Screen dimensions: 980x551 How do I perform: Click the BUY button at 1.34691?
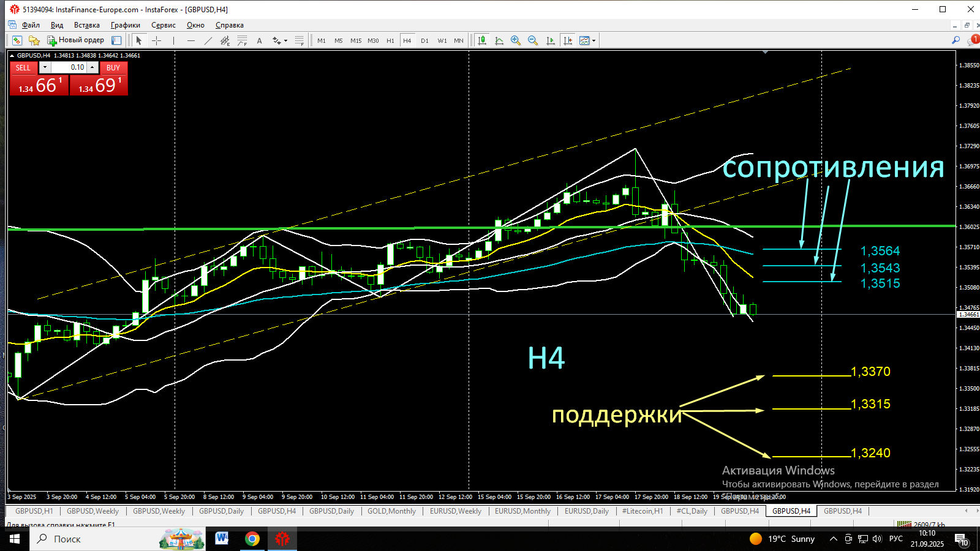99,85
